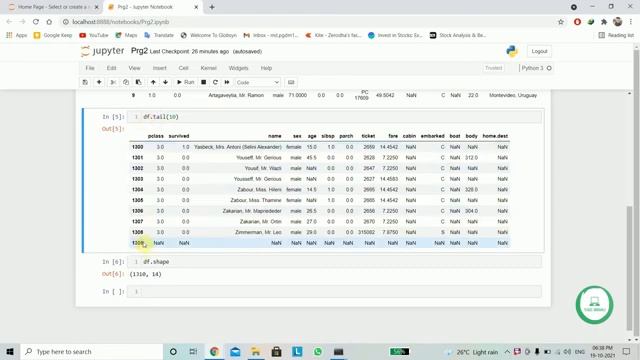This screenshot has width=640, height=360.
Task: Click the browser back arrow
Action: (9, 22)
